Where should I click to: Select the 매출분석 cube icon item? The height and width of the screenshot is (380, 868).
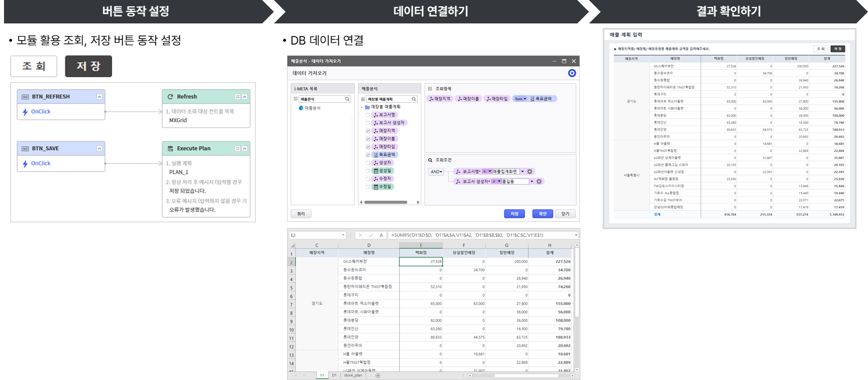click(301, 107)
